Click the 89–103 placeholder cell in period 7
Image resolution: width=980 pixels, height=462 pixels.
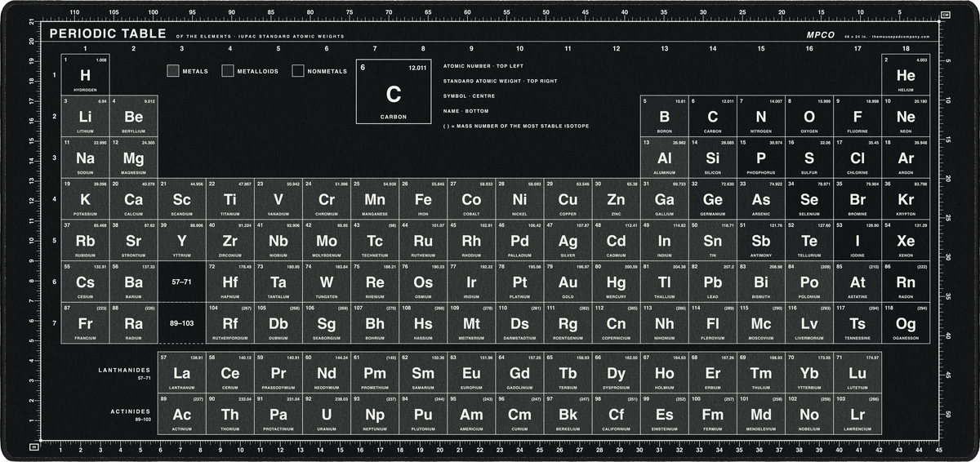pyautogui.click(x=181, y=323)
